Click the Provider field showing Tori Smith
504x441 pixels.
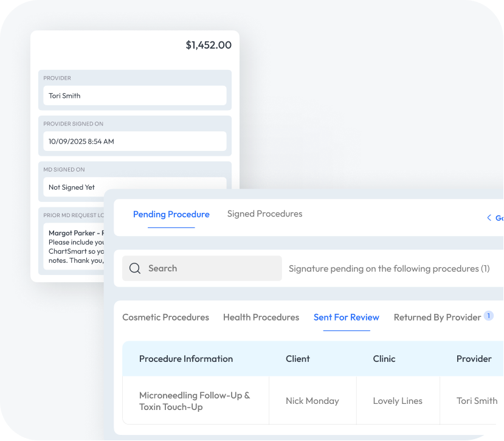click(134, 95)
